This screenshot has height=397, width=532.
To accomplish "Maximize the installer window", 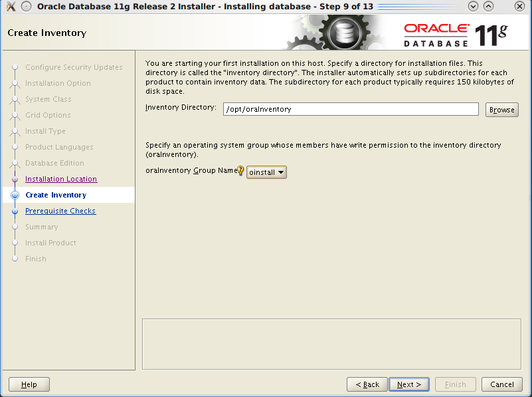I will (488, 6).
